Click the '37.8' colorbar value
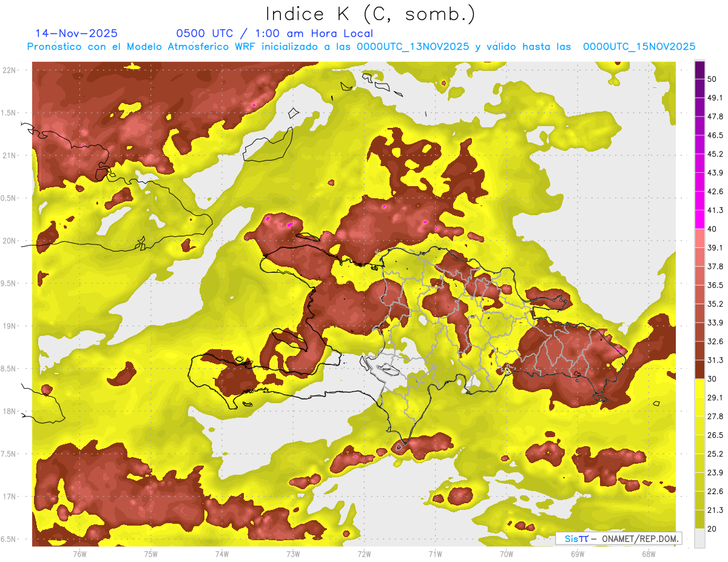Viewport: 728px width, 562px height. tap(715, 266)
